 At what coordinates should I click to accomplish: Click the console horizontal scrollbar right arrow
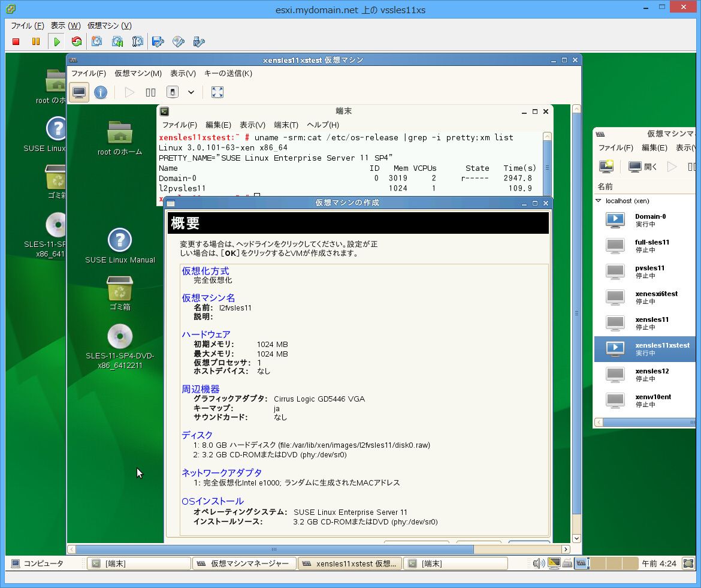(x=566, y=549)
